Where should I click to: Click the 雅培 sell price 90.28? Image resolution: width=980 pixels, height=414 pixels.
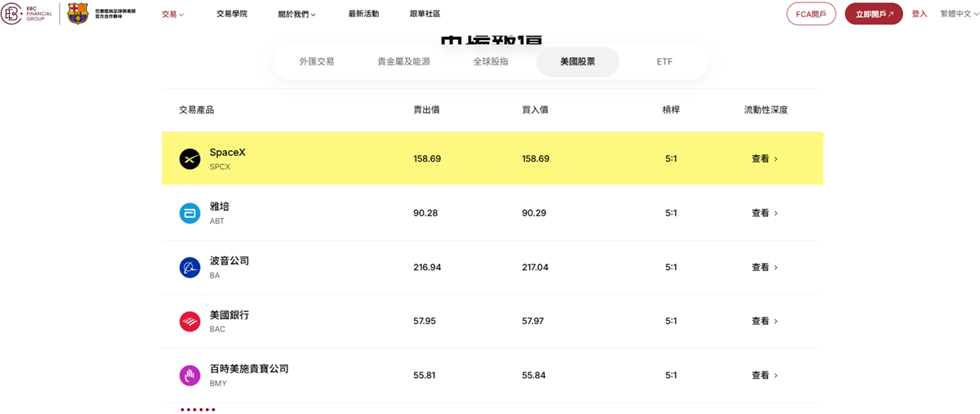click(x=425, y=213)
